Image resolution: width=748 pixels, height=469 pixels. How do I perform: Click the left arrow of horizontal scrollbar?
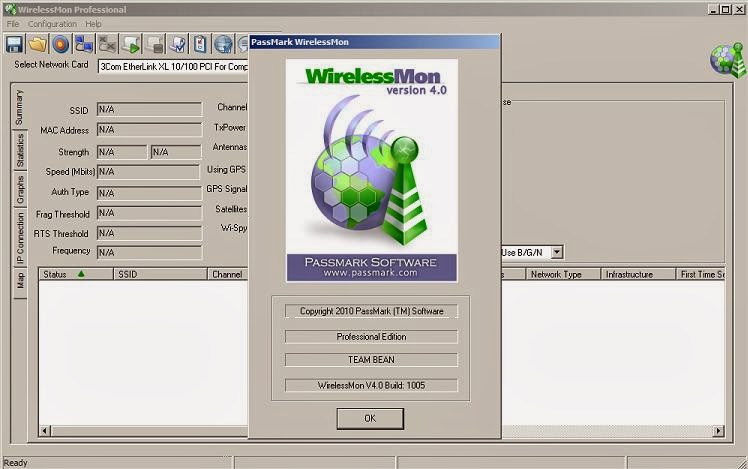click(44, 431)
